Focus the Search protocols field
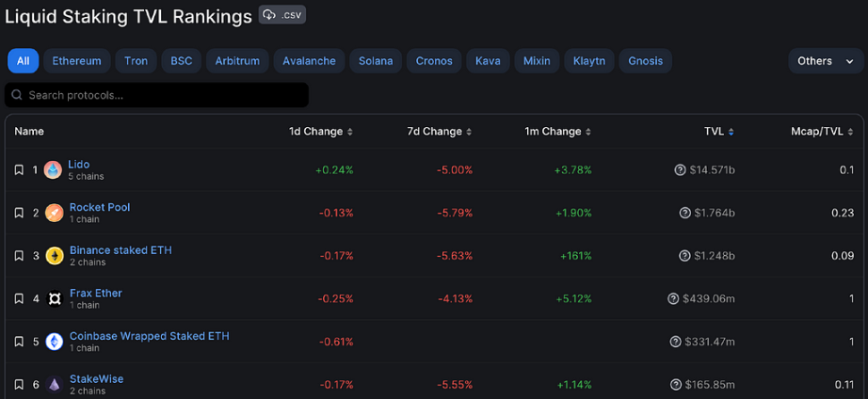This screenshot has width=868, height=399. click(x=156, y=95)
